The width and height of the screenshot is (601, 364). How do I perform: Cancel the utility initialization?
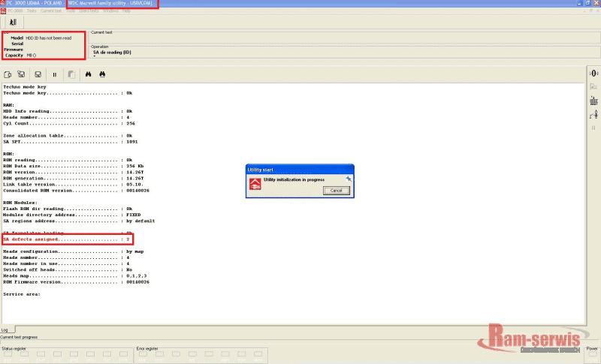pyautogui.click(x=336, y=191)
